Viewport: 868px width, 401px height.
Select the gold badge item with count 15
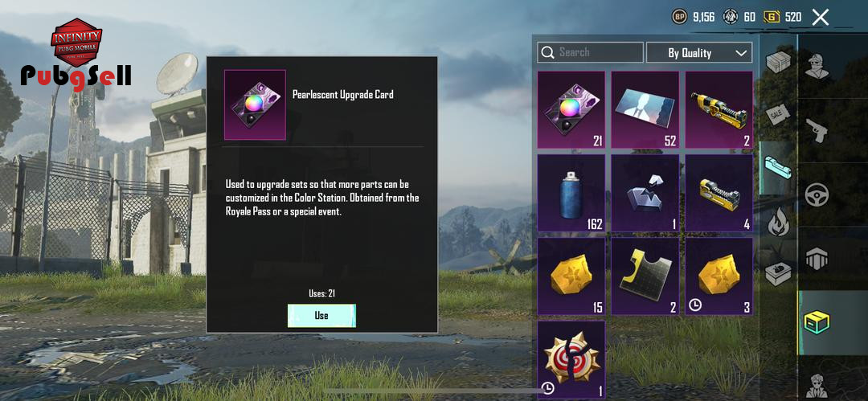tap(571, 276)
